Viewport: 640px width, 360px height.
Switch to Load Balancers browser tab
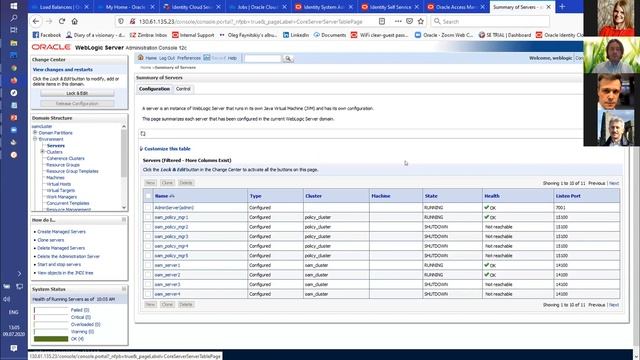(60, 7)
